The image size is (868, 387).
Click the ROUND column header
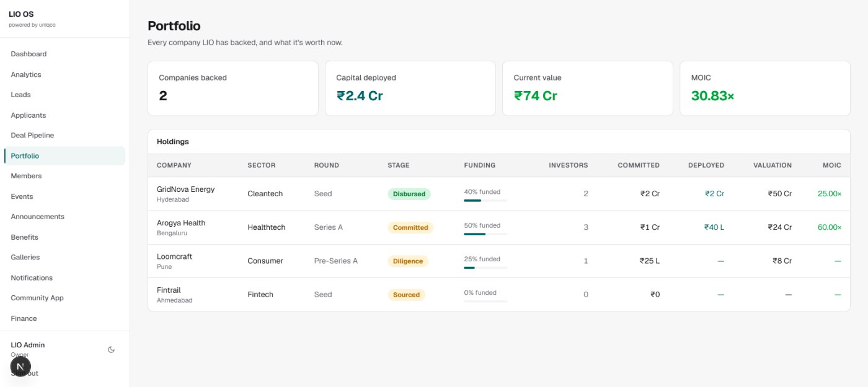coord(327,165)
